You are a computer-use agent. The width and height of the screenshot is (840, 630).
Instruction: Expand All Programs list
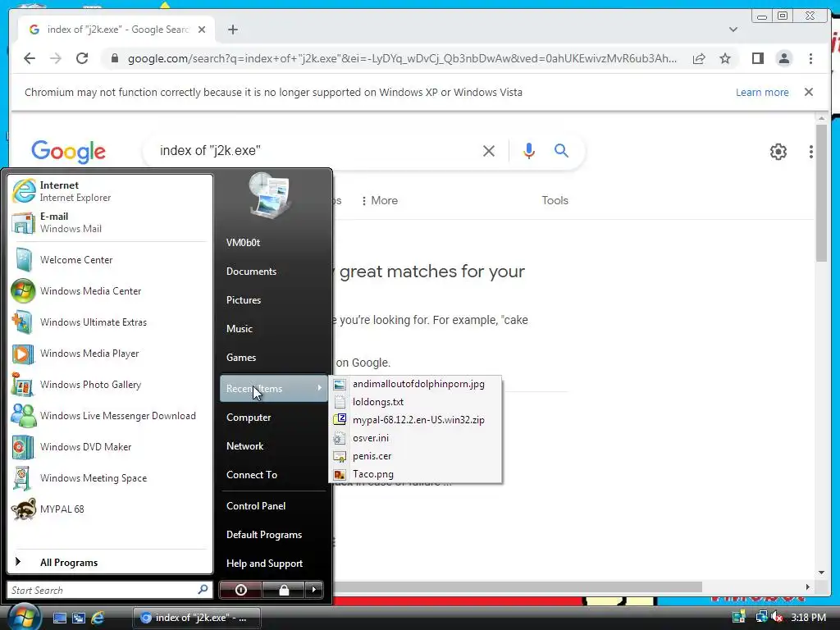[x=110, y=563]
